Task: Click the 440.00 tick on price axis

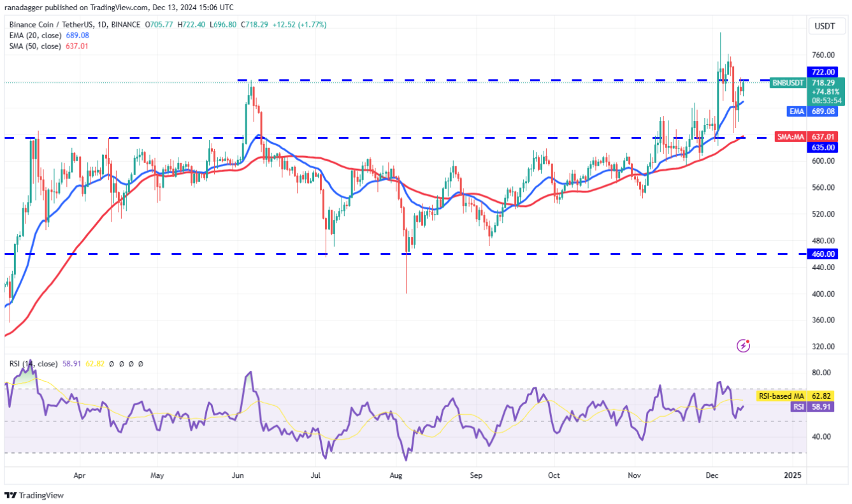Action: [x=822, y=267]
